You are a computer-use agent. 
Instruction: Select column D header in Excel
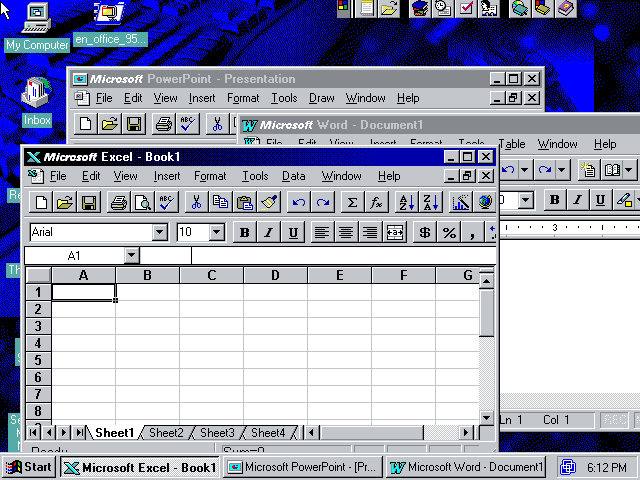pyautogui.click(x=276, y=275)
